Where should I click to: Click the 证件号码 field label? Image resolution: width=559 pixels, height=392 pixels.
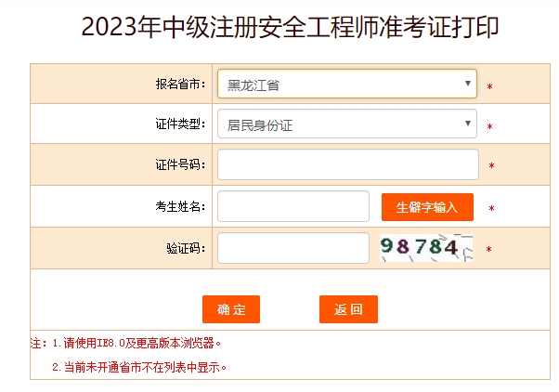[x=180, y=165]
